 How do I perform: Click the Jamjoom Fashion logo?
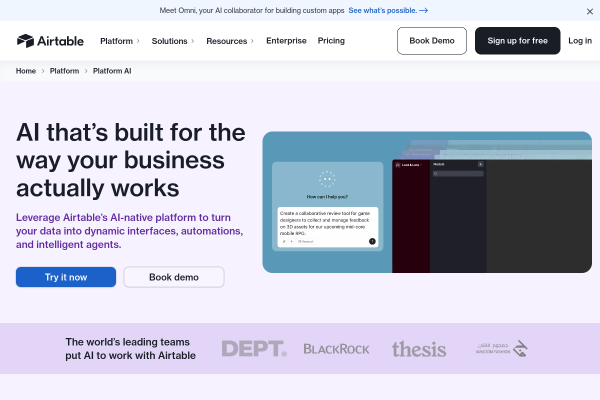coord(502,349)
